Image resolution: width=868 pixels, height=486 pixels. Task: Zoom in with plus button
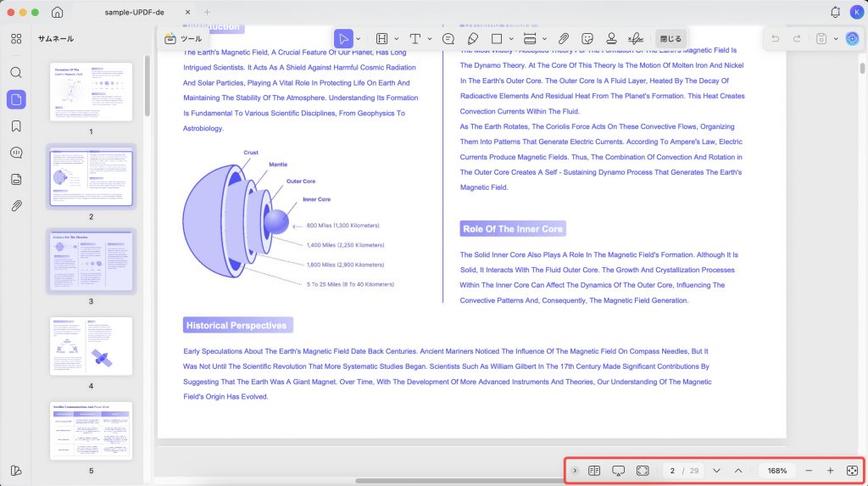(x=831, y=471)
